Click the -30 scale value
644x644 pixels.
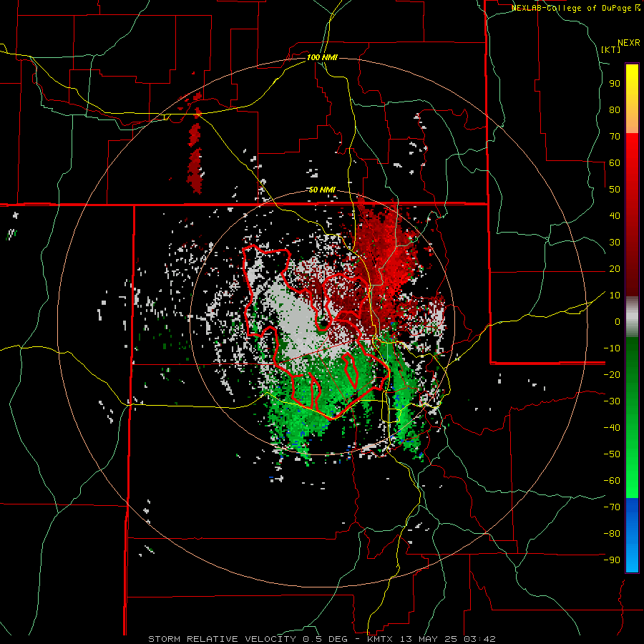click(x=612, y=401)
